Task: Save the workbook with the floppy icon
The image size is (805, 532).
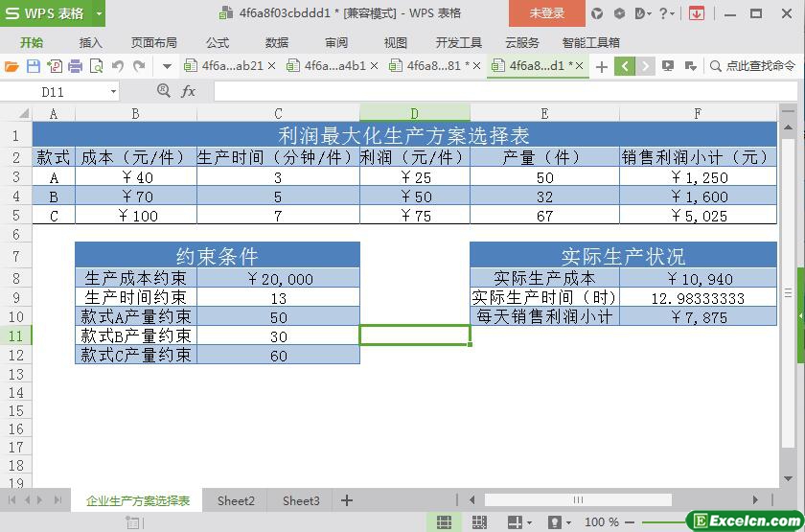Action: point(34,66)
